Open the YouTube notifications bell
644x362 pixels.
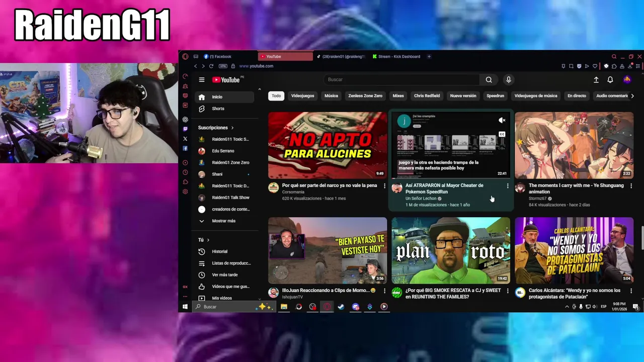(610, 79)
